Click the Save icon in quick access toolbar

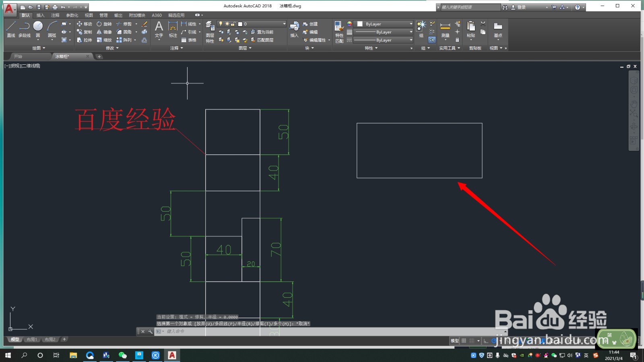[x=39, y=7]
